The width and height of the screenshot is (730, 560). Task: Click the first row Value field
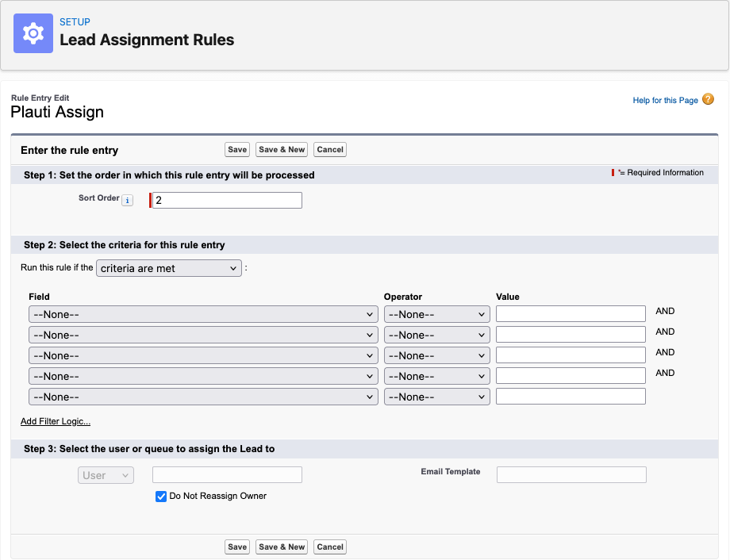click(x=571, y=314)
